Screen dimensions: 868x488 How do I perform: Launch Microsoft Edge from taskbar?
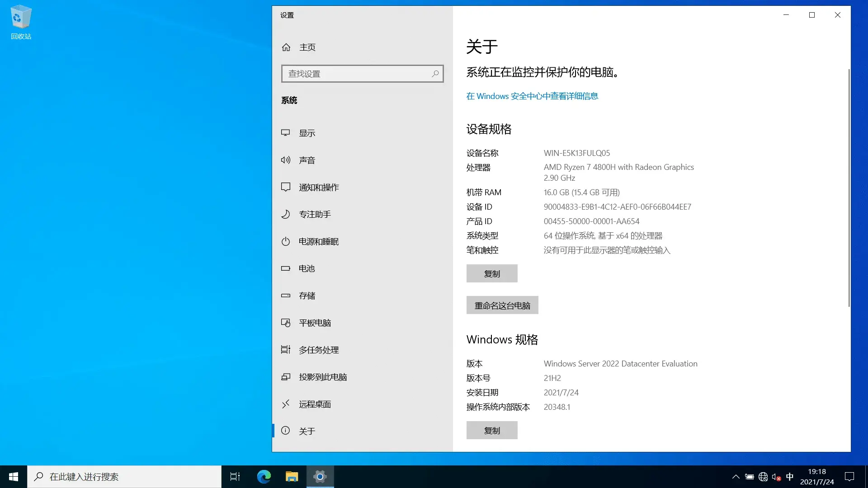click(x=264, y=477)
